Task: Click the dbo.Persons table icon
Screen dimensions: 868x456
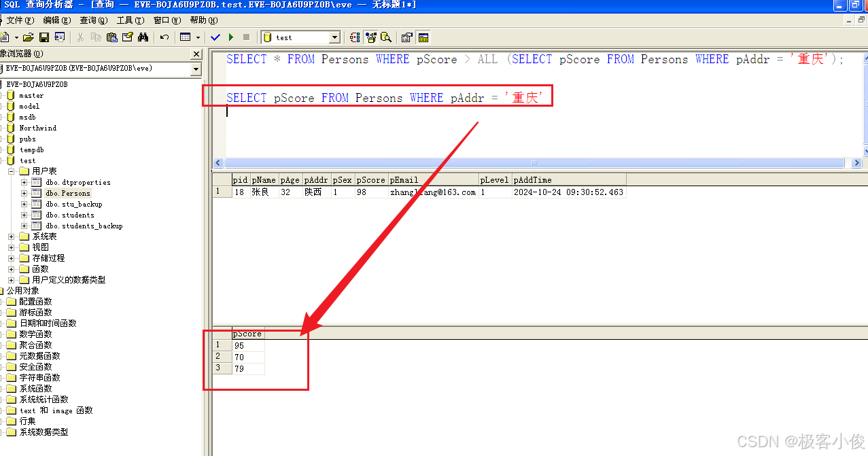Action: click(x=36, y=193)
